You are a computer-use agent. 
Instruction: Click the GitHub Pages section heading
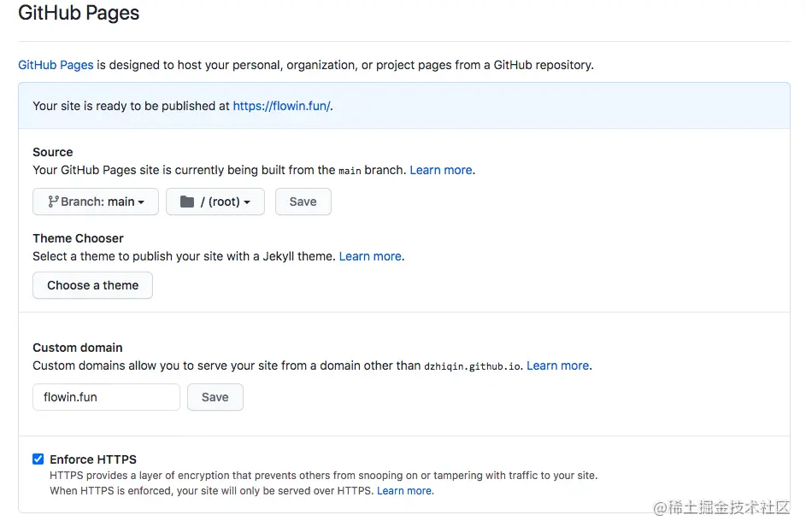point(79,14)
